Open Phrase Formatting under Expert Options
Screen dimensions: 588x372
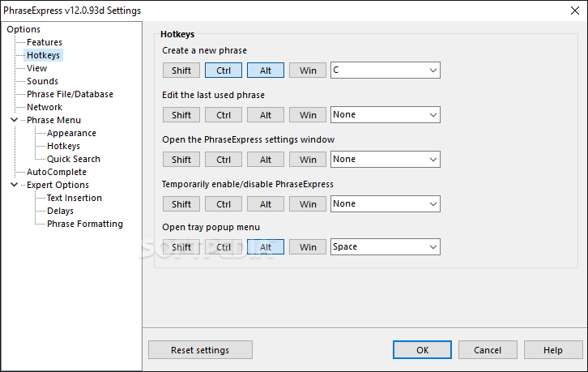coord(85,224)
